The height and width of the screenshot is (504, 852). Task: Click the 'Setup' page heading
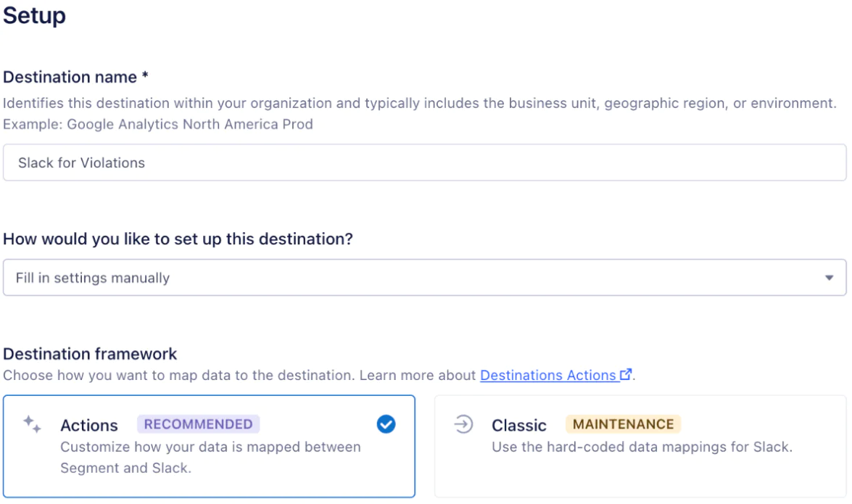pyautogui.click(x=34, y=15)
